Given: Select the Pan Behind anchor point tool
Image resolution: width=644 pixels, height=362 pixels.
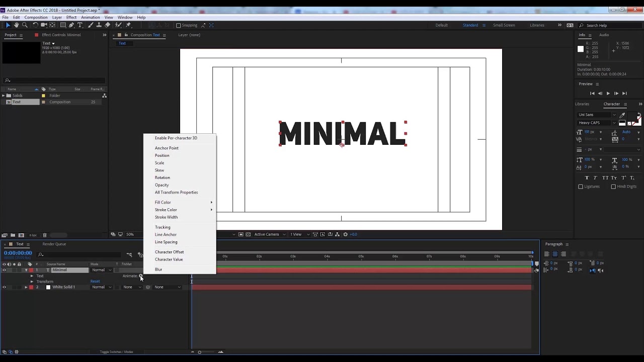Looking at the screenshot, I should coord(52,25).
